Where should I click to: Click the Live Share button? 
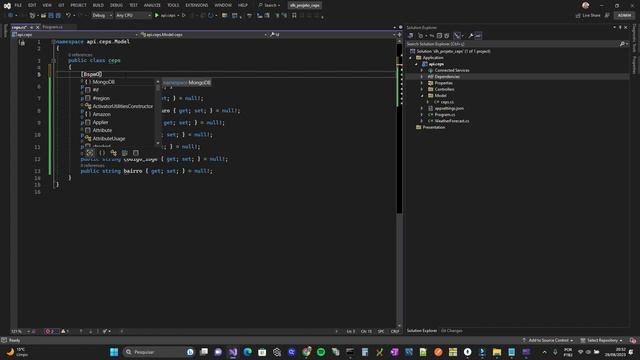588,16
